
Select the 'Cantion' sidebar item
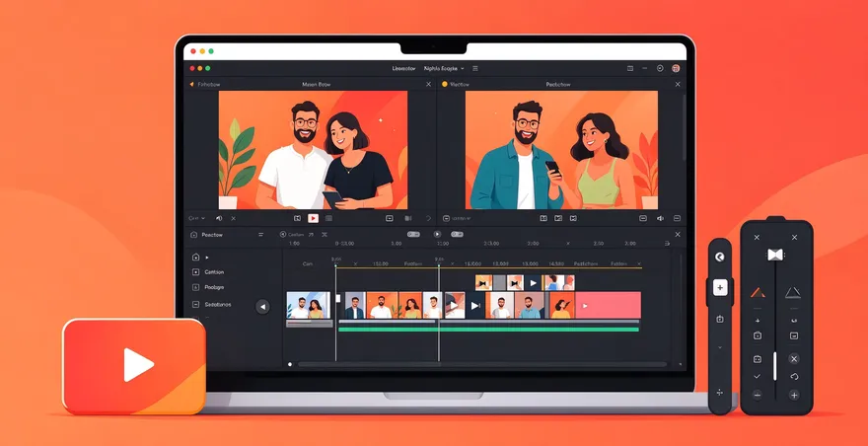pos(214,272)
